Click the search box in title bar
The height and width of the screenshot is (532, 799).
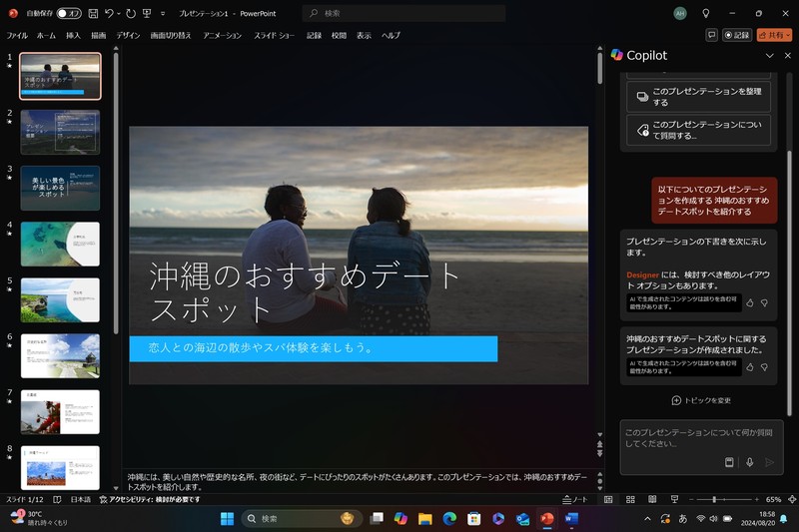coord(404,13)
